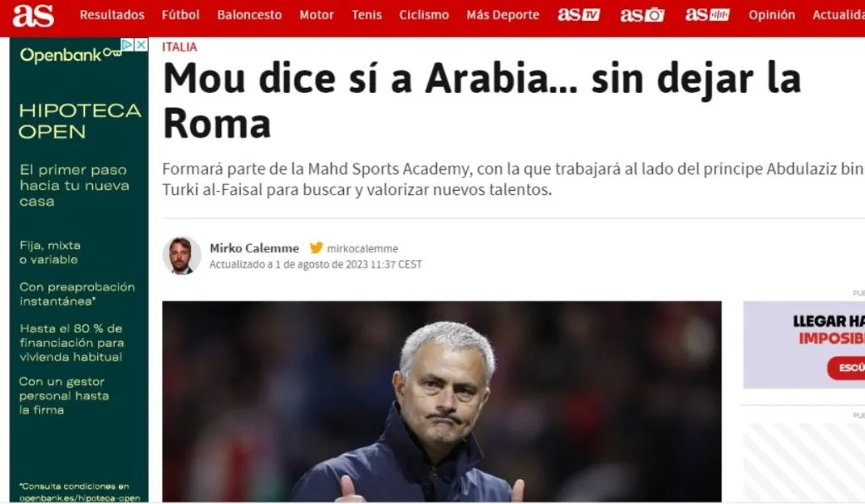Open the Ciclismo section
The image size is (865, 504).
coord(424,15)
